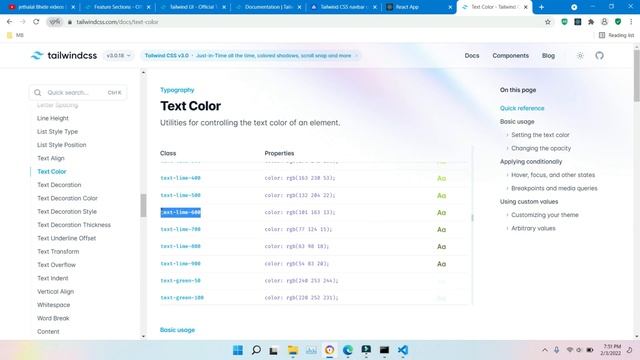This screenshot has width=640, height=360.
Task: Switch to the Feature Sections tab
Action: (117, 7)
